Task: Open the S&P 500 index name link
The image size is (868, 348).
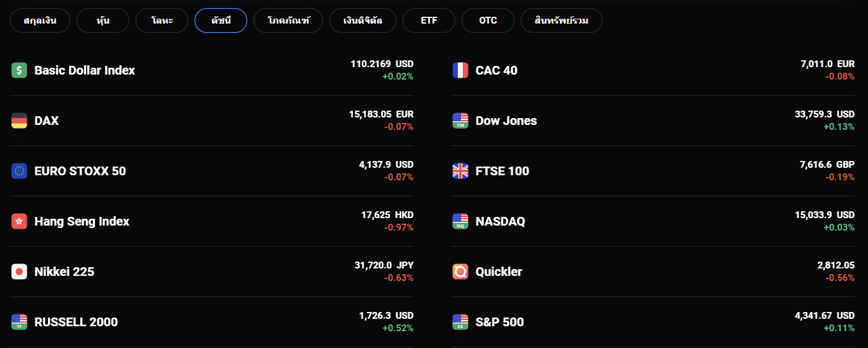Action: click(500, 322)
